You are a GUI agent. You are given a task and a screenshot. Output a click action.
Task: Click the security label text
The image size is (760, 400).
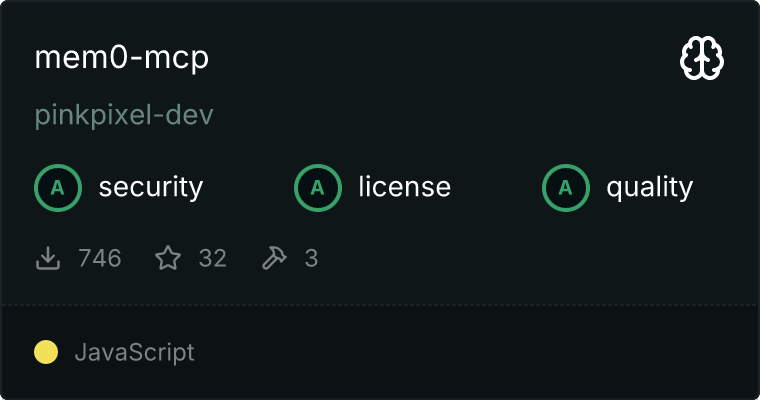tap(151, 188)
